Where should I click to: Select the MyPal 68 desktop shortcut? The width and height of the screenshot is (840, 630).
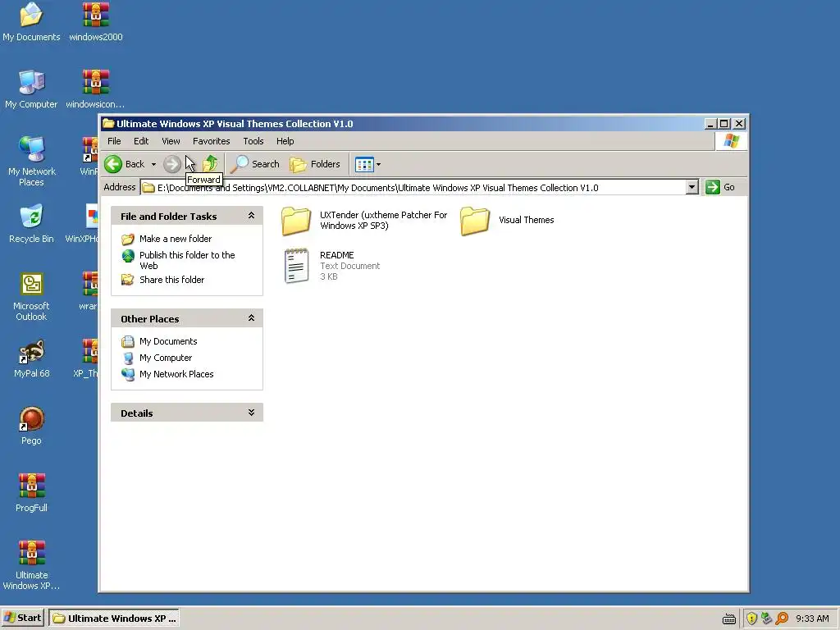pyautogui.click(x=31, y=358)
